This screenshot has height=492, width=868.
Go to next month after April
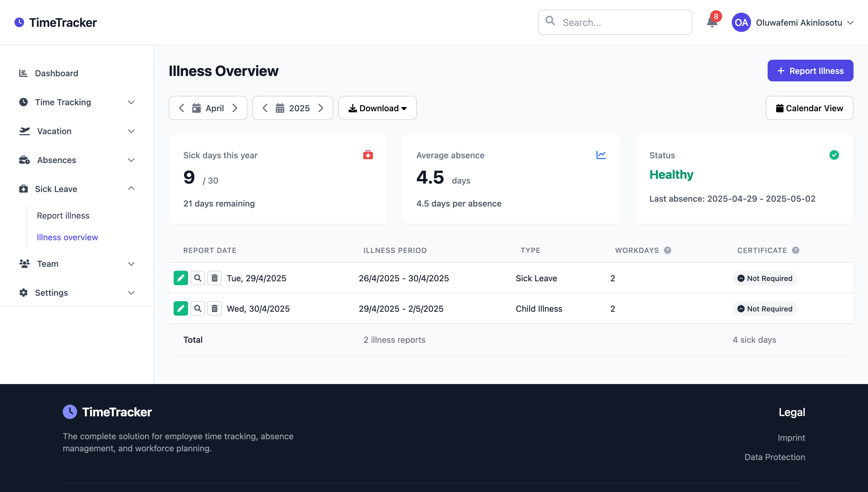click(x=235, y=108)
